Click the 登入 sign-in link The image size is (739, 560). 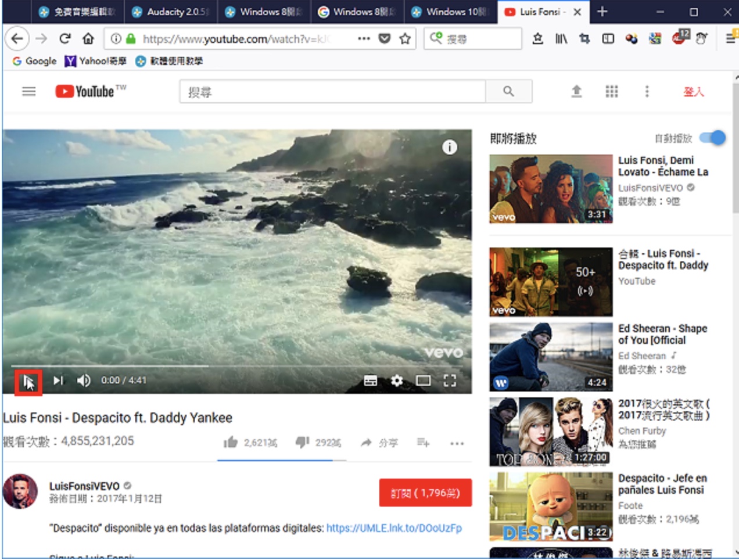pyautogui.click(x=693, y=92)
